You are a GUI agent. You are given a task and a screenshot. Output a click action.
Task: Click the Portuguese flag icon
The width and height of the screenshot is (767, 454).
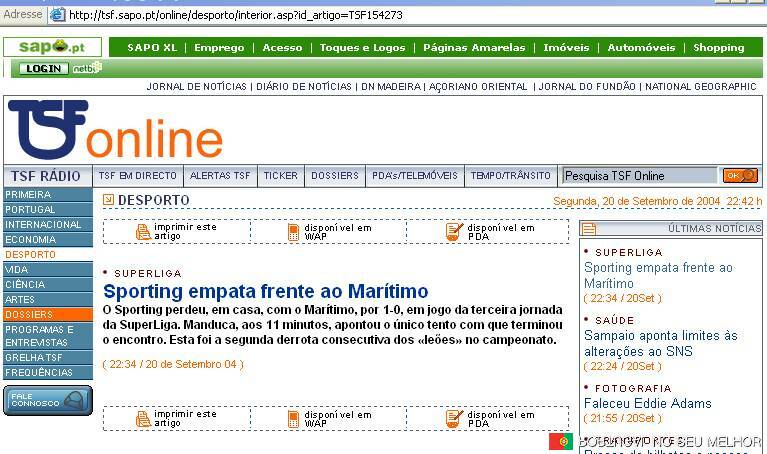[x=561, y=441]
